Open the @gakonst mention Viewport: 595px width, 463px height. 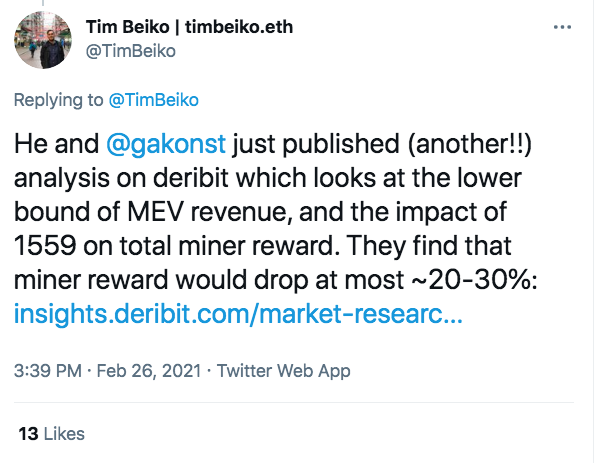[x=166, y=144]
